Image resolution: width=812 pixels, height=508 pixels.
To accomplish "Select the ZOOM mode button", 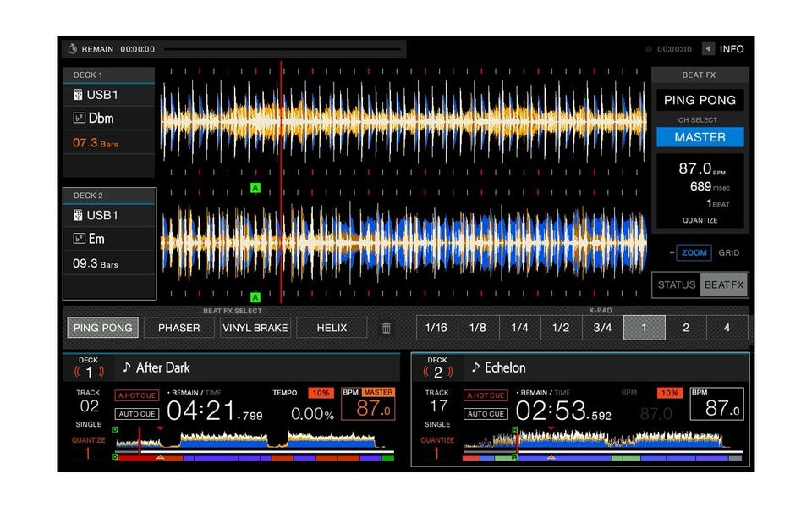I will click(694, 252).
